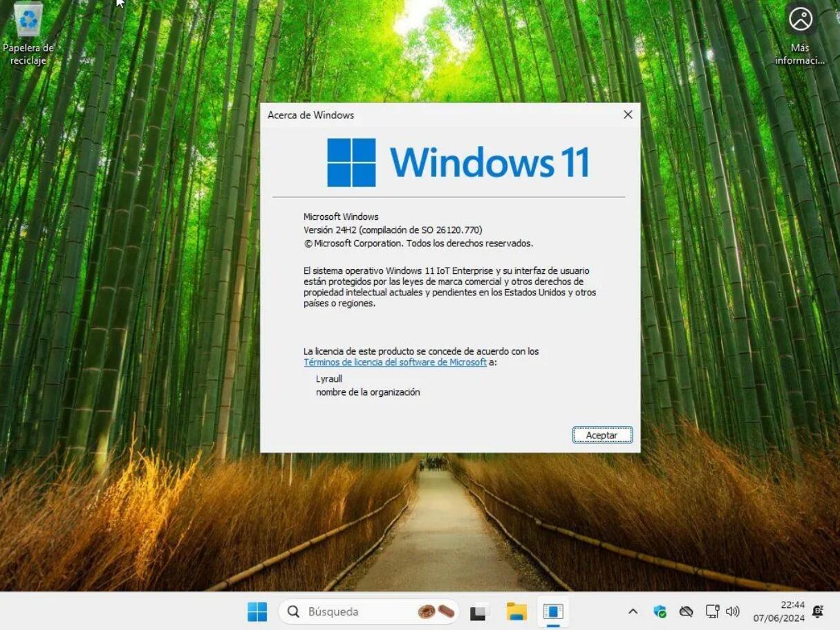Open the volume control from the system tray

733,611
